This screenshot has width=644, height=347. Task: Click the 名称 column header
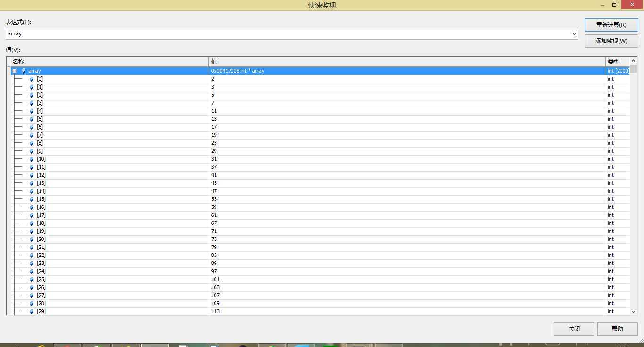pos(109,62)
